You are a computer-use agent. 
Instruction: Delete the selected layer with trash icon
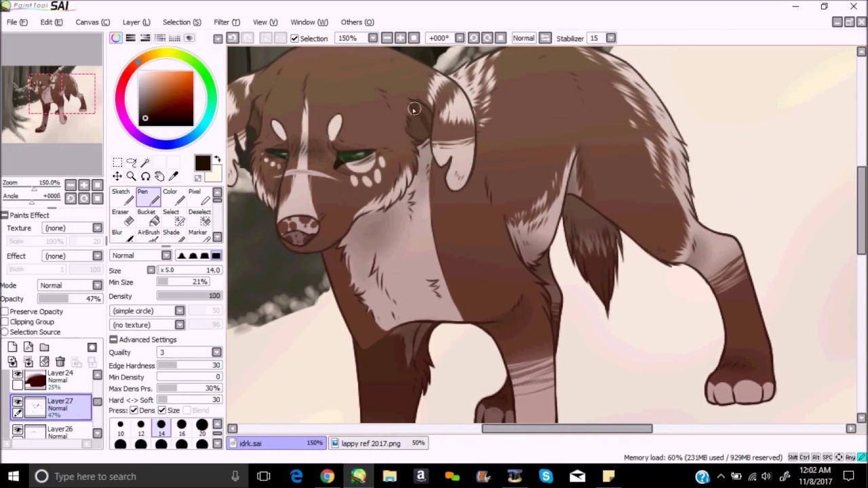pos(60,362)
